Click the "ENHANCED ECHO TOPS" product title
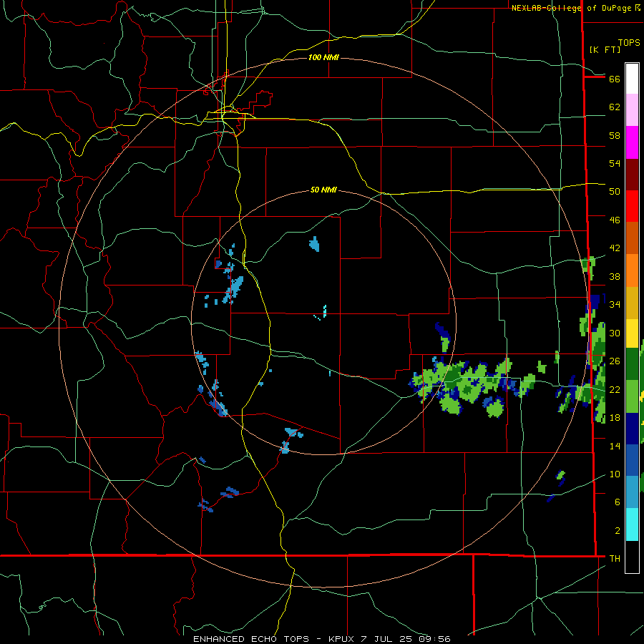The height and width of the screenshot is (644, 644). [x=251, y=639]
